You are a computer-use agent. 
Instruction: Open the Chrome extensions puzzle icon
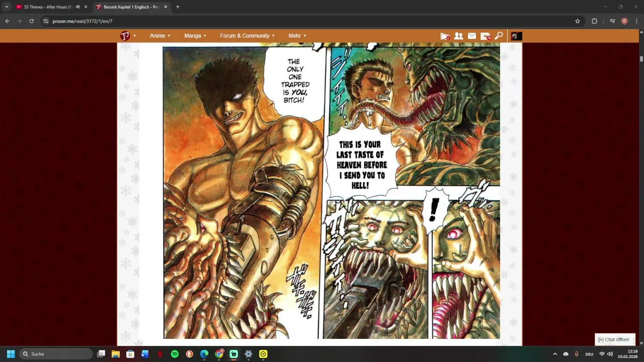pos(595,21)
